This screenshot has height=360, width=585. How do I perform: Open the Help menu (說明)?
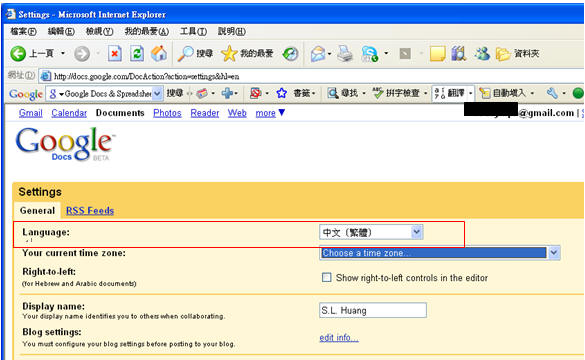pyautogui.click(x=232, y=31)
